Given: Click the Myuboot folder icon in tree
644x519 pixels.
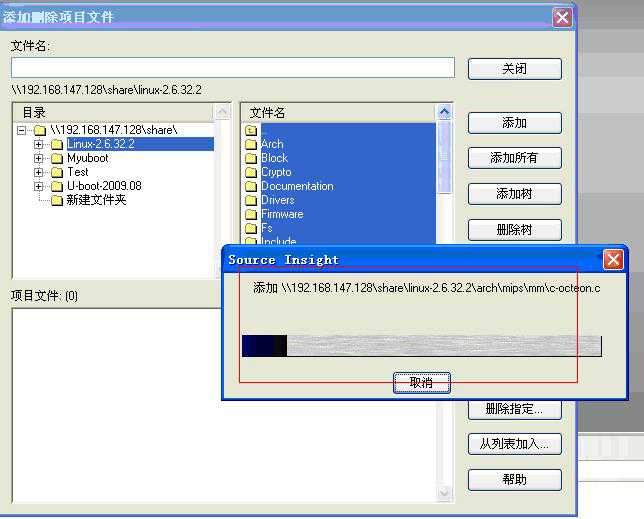Looking at the screenshot, I should click(56, 158).
